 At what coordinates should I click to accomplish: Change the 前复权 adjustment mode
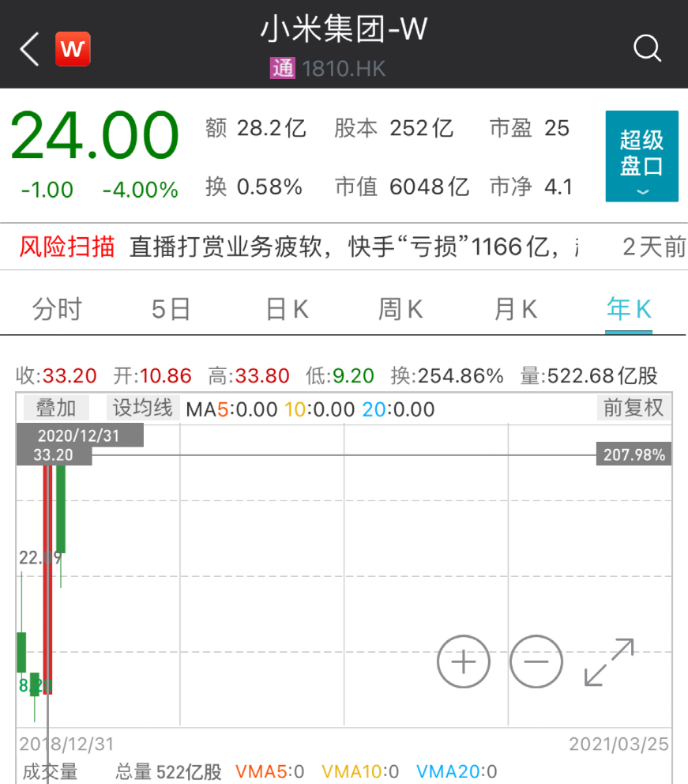click(x=633, y=408)
